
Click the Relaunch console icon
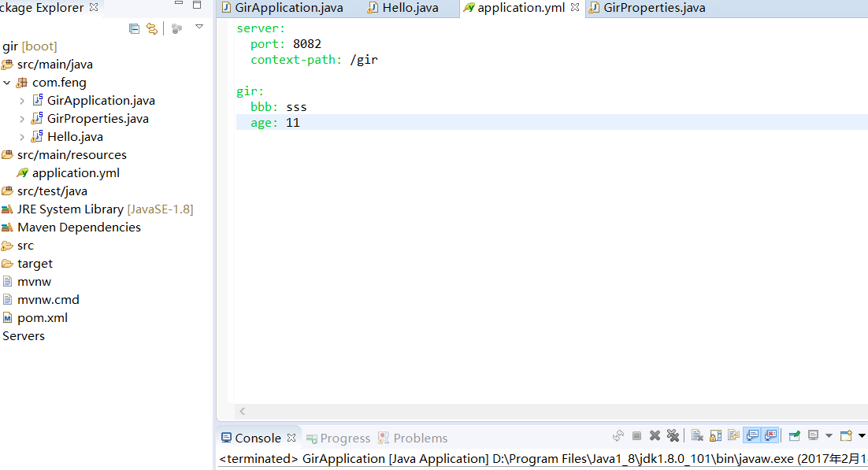[618, 435]
